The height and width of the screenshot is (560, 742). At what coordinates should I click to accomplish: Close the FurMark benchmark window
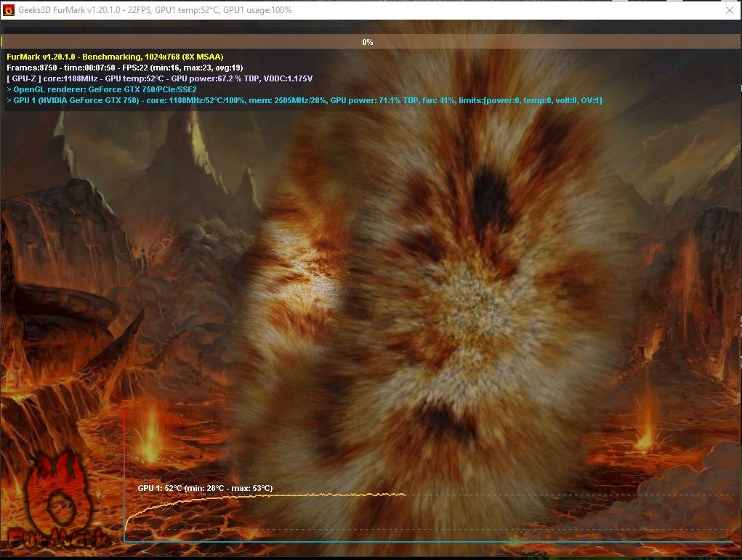(x=730, y=10)
